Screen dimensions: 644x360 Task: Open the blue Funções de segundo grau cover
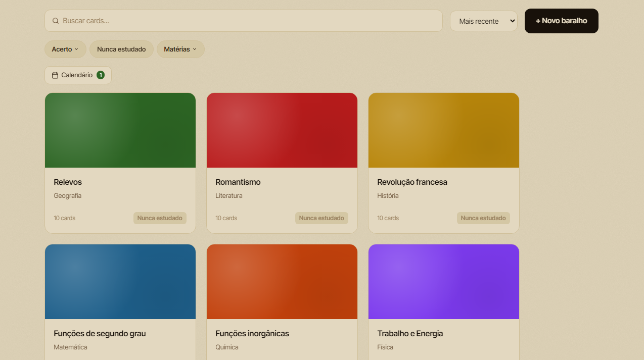click(120, 282)
